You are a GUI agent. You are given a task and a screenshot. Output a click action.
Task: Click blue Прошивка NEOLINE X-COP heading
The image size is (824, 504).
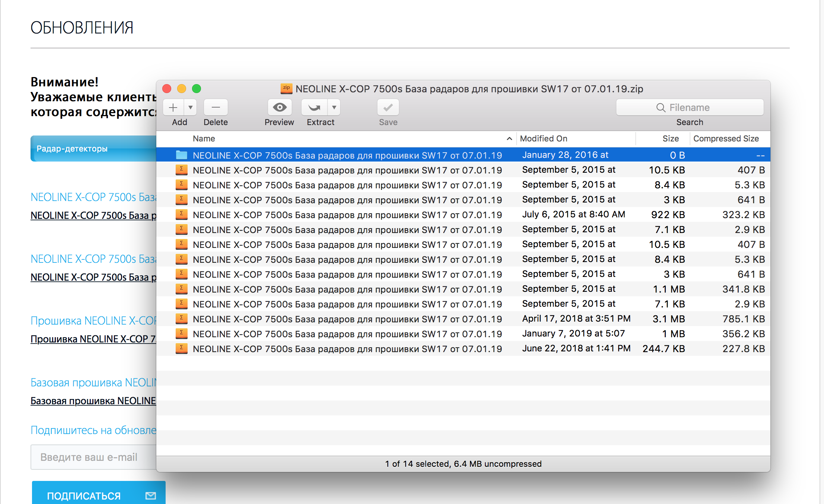[93, 320]
